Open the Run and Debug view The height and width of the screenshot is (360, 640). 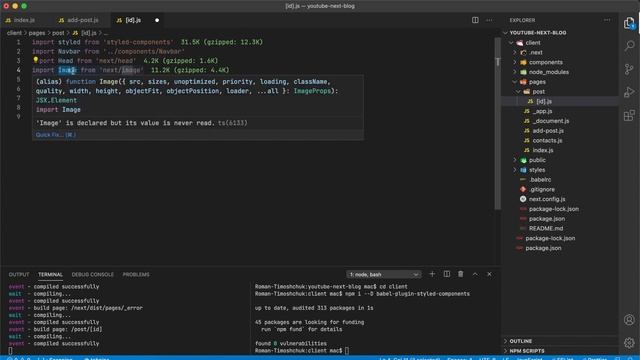click(x=629, y=92)
